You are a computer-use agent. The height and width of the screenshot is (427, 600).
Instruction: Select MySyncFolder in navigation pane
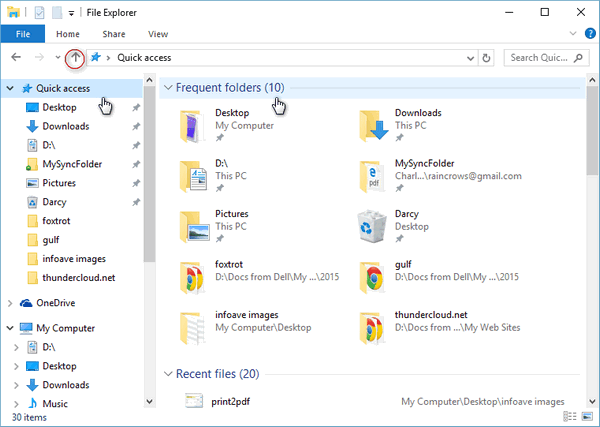click(72, 164)
